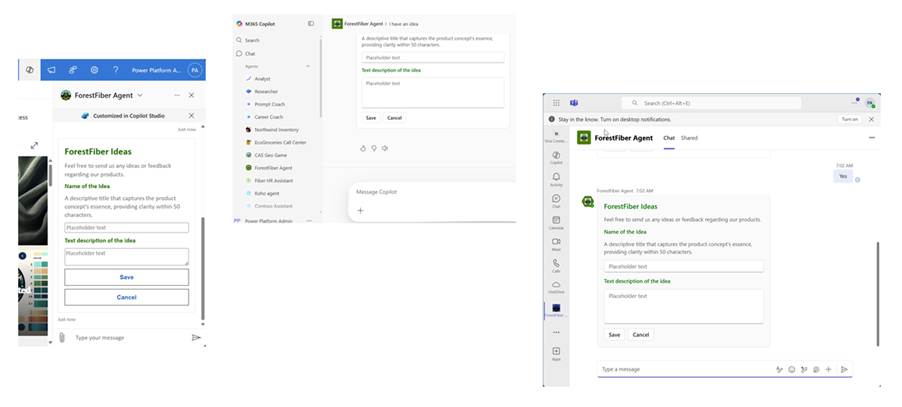
Task: Click the Teams chat vertical scrollbar
Action: (x=877, y=290)
